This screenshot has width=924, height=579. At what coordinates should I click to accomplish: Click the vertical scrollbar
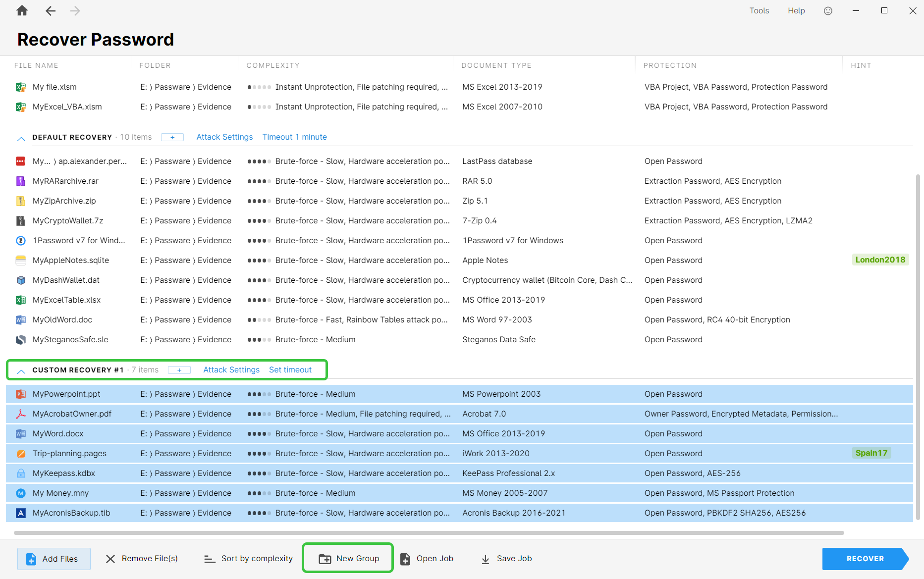[918, 347]
